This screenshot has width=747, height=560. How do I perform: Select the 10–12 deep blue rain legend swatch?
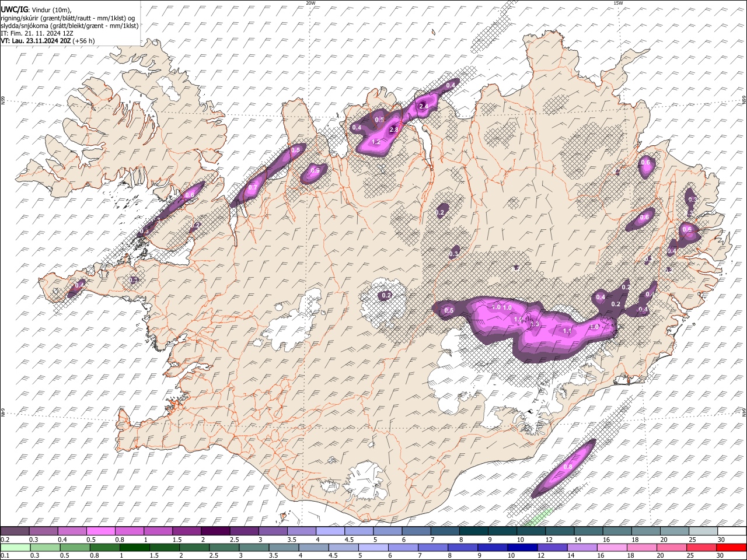523,547
